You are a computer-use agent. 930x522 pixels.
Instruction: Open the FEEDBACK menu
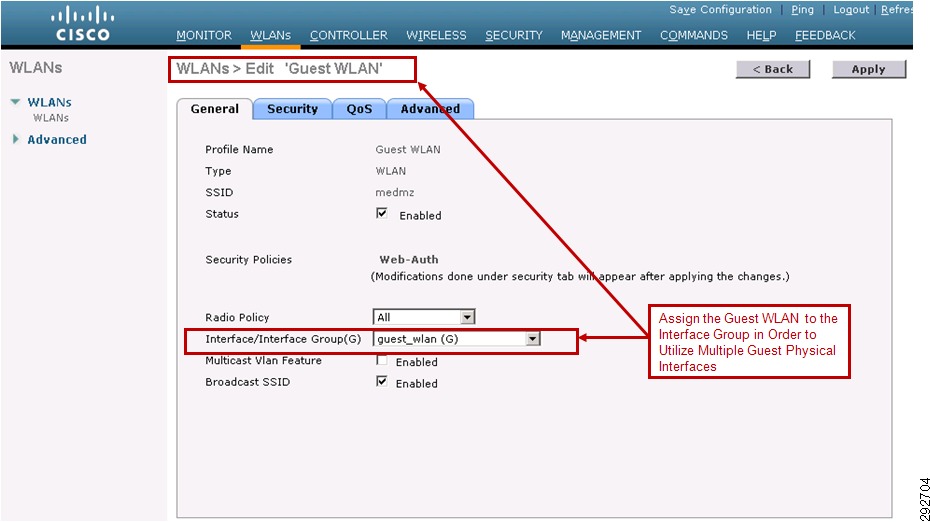[825, 36]
